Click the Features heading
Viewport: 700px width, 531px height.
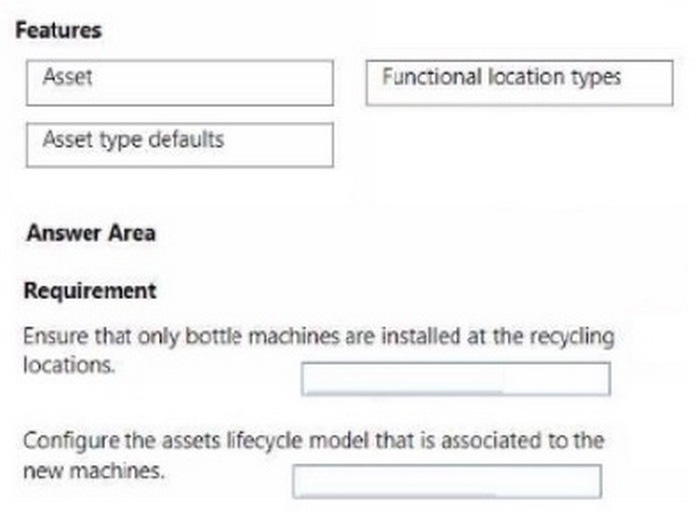click(x=59, y=30)
